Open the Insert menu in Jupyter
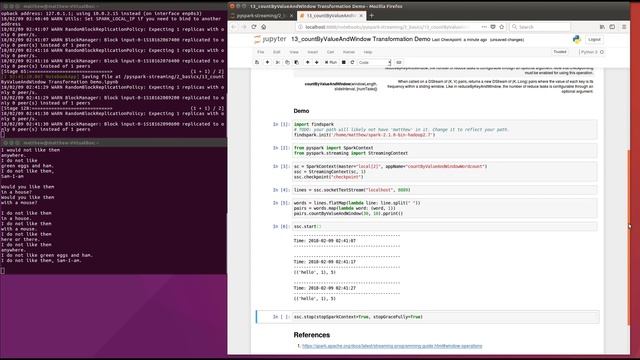 pos(312,52)
